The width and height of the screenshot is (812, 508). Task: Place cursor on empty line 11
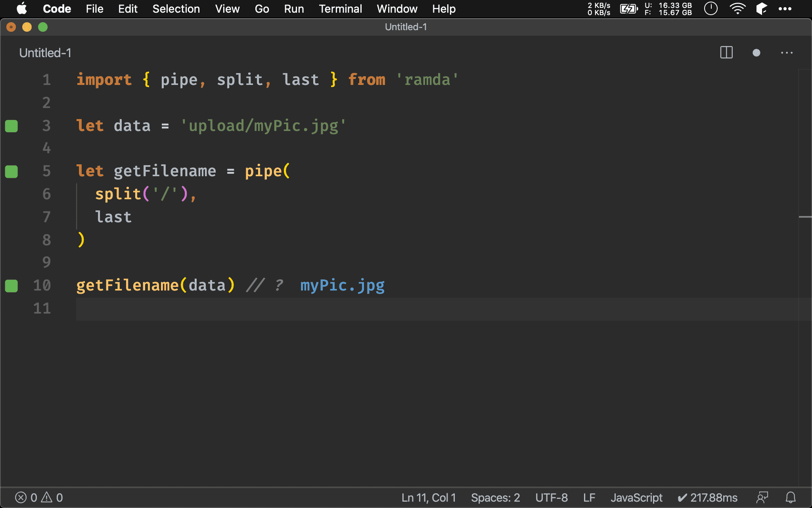[x=436, y=309]
